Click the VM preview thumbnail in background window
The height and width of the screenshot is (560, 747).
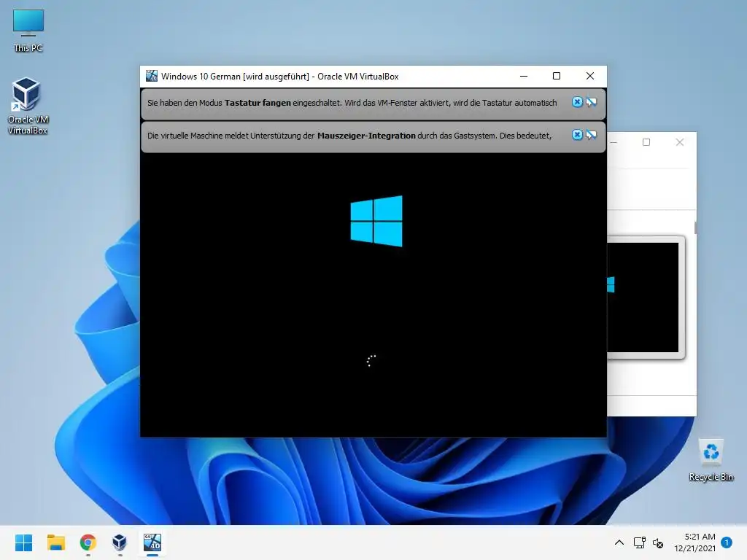pos(643,297)
